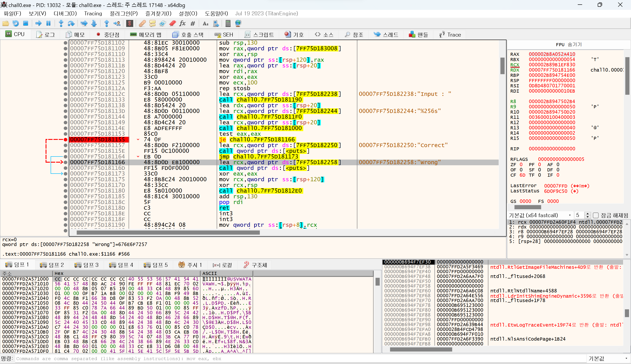631x364 pixels.
Task: Open the x64 fastcall calling convention dropdown
Action: [540, 215]
